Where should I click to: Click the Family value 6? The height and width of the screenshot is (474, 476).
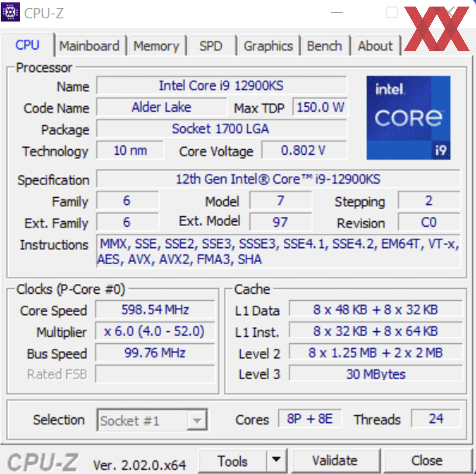(x=127, y=201)
